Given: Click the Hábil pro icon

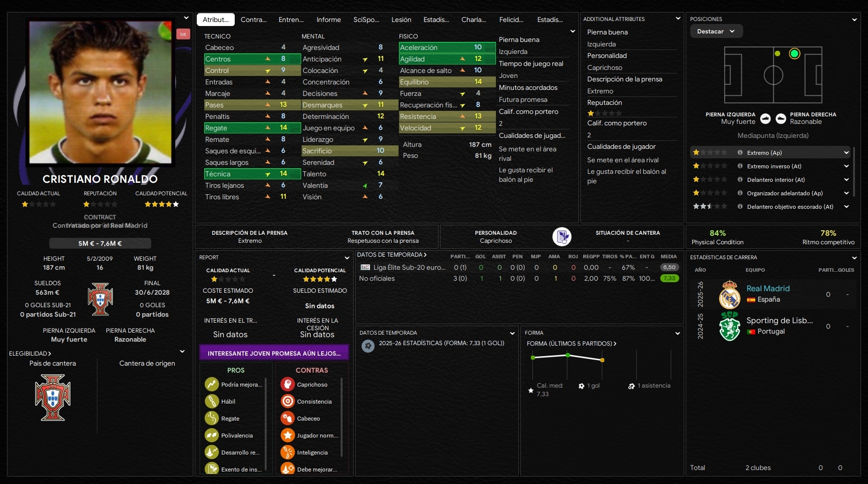Looking at the screenshot, I should point(212,401).
